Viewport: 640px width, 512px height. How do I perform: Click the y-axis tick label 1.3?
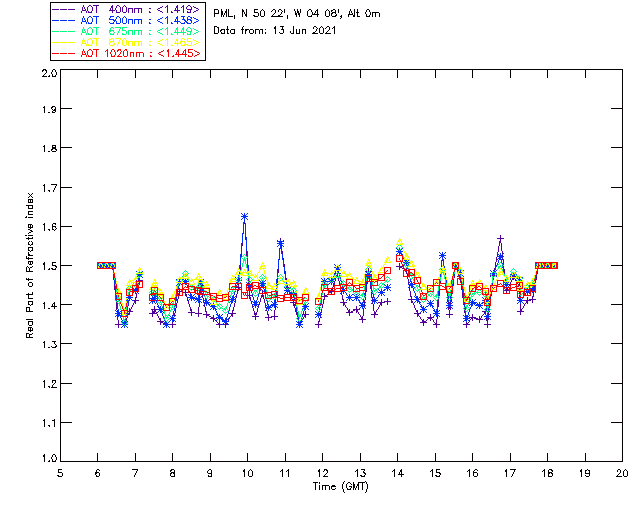(x=49, y=344)
